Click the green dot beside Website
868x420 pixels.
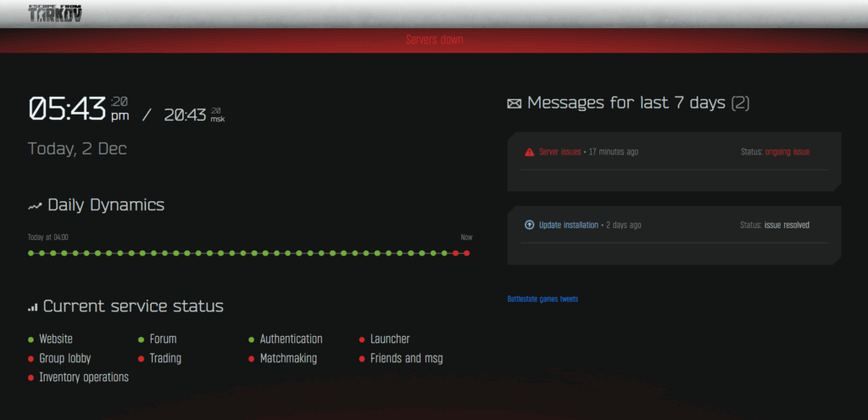pyautogui.click(x=31, y=339)
